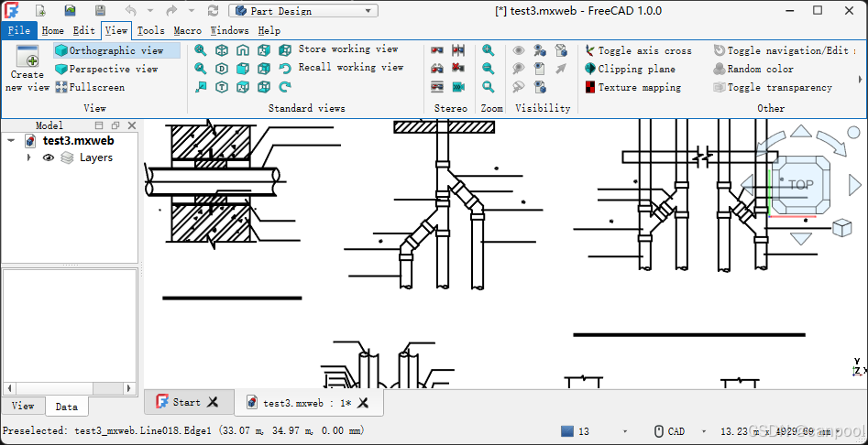Viewport: 868px width, 445px height.
Task: Hide Layers using the eye icon
Action: tap(49, 157)
